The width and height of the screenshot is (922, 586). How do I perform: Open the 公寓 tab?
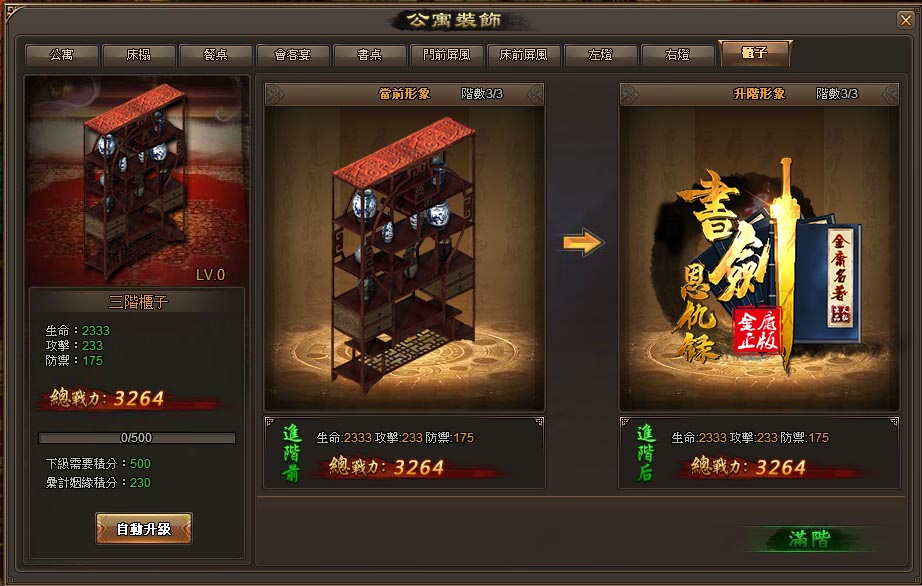pos(62,55)
